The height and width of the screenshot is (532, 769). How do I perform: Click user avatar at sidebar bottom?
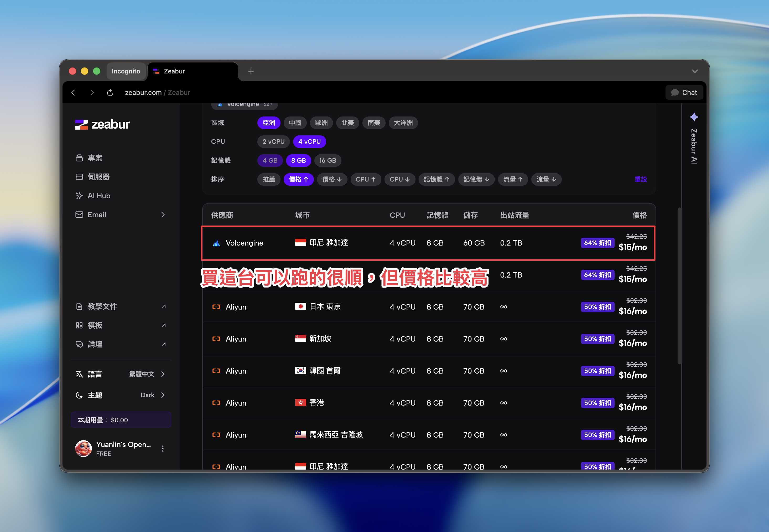pos(84,448)
